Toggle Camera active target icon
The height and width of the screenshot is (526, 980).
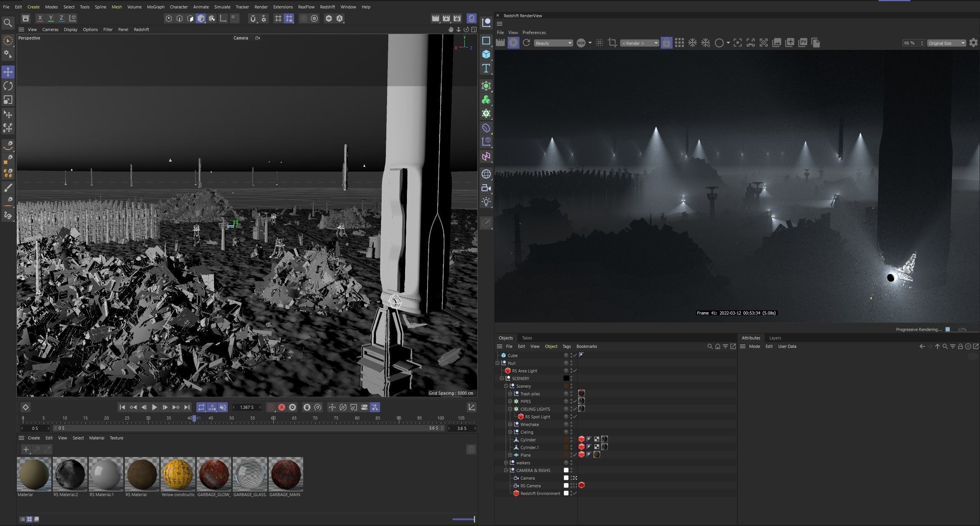point(575,478)
